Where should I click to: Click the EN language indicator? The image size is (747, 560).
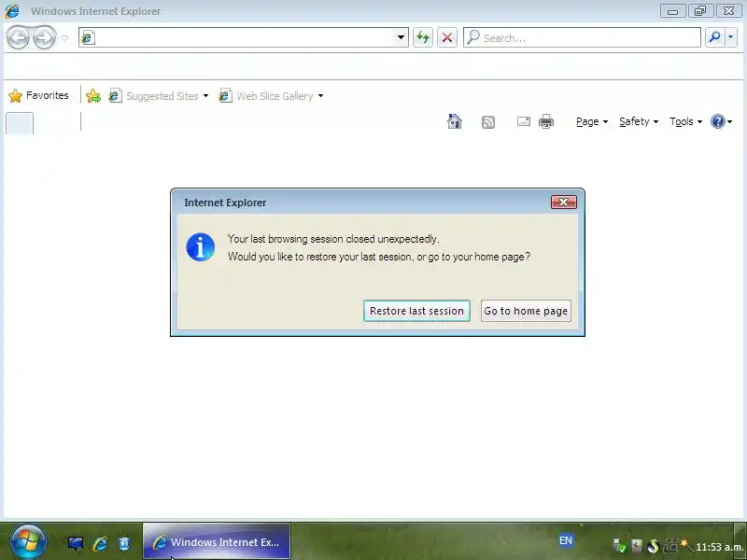click(566, 540)
